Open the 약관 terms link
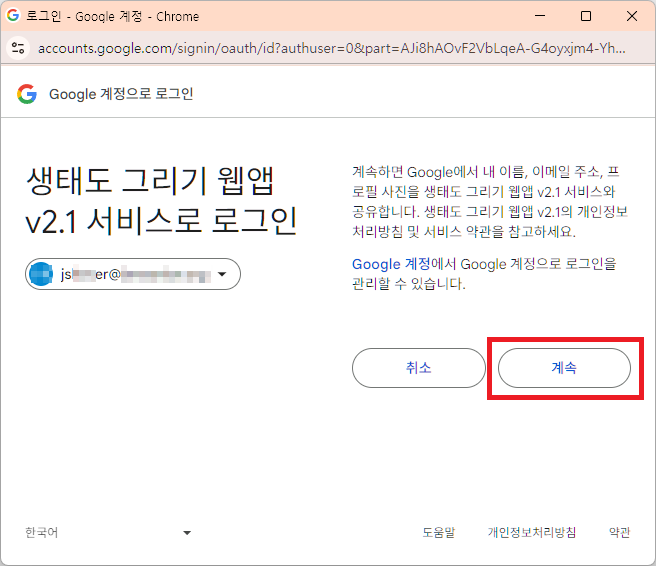Viewport: 656px width, 566px height. (x=619, y=533)
